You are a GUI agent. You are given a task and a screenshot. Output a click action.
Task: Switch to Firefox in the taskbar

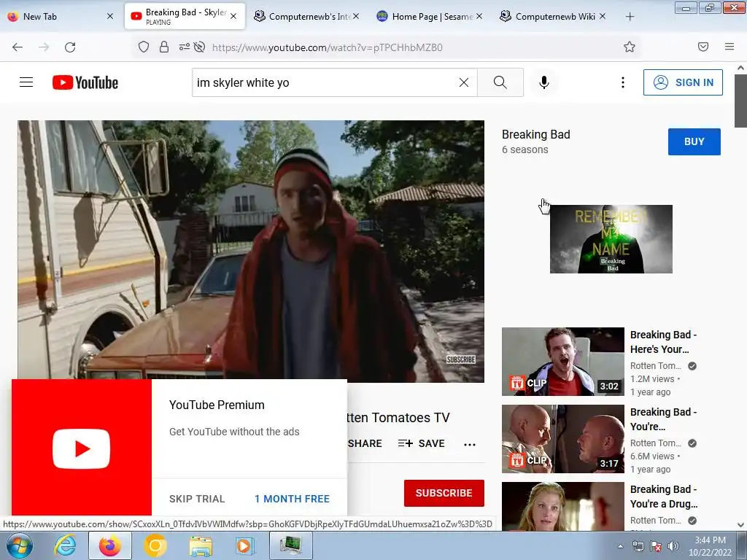[109, 545]
